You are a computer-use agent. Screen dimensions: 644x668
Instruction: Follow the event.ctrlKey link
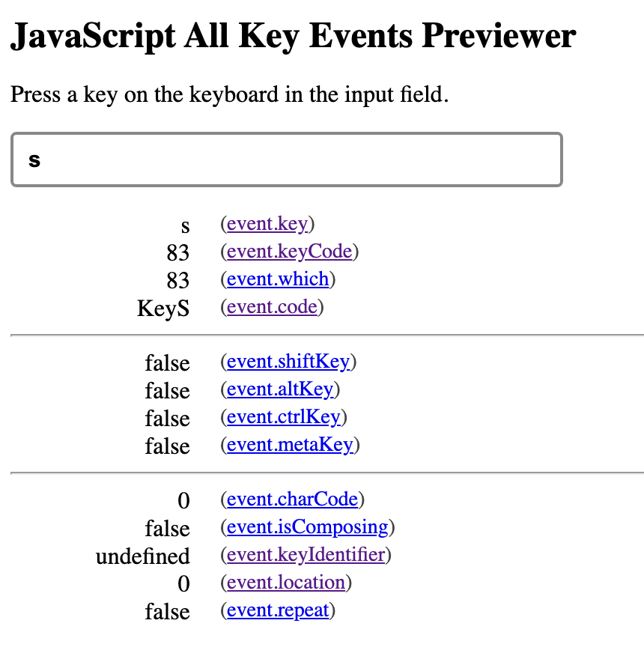[x=284, y=417]
